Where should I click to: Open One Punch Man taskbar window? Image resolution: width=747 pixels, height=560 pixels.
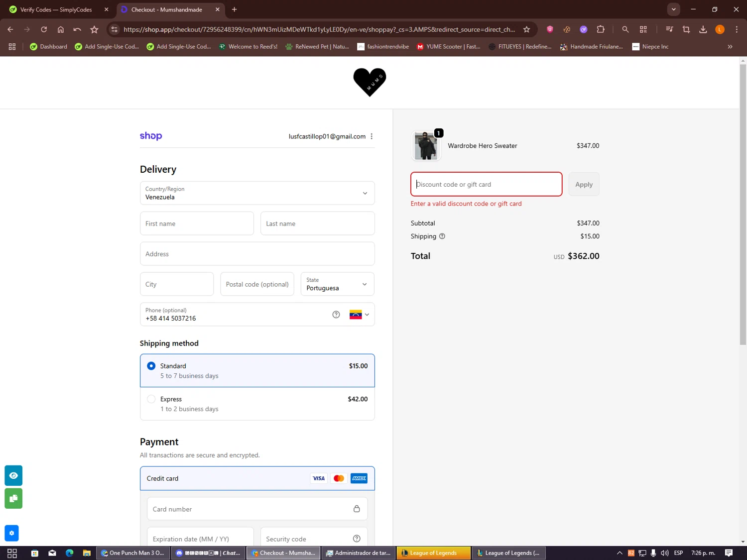coord(132,553)
